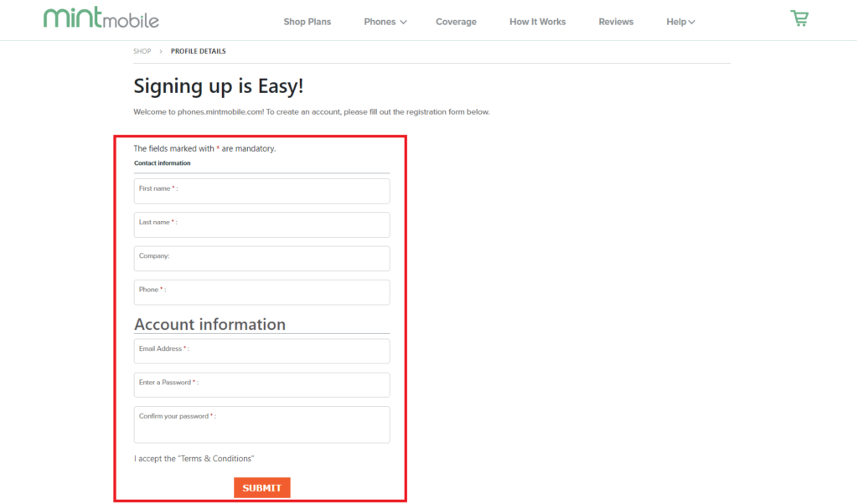Open the How It Works page
This screenshot has width=858, height=504.
tap(537, 22)
